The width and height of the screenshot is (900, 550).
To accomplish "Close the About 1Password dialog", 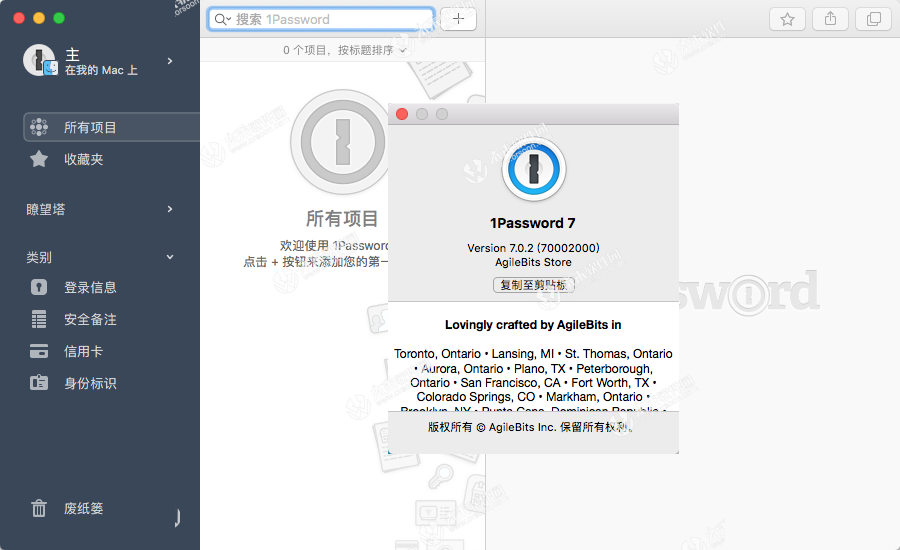I will coord(402,114).
